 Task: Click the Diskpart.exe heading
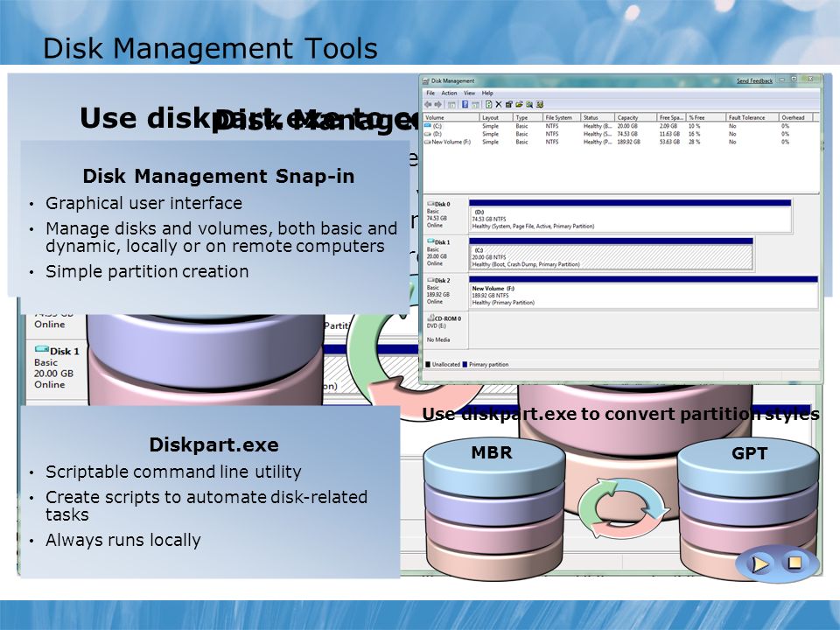[x=213, y=444]
